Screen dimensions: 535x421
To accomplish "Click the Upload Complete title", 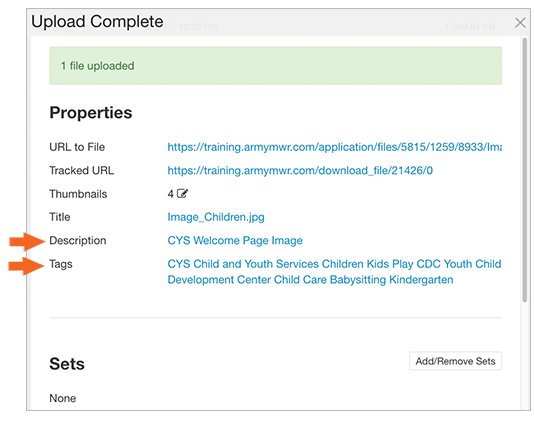I will (x=97, y=21).
